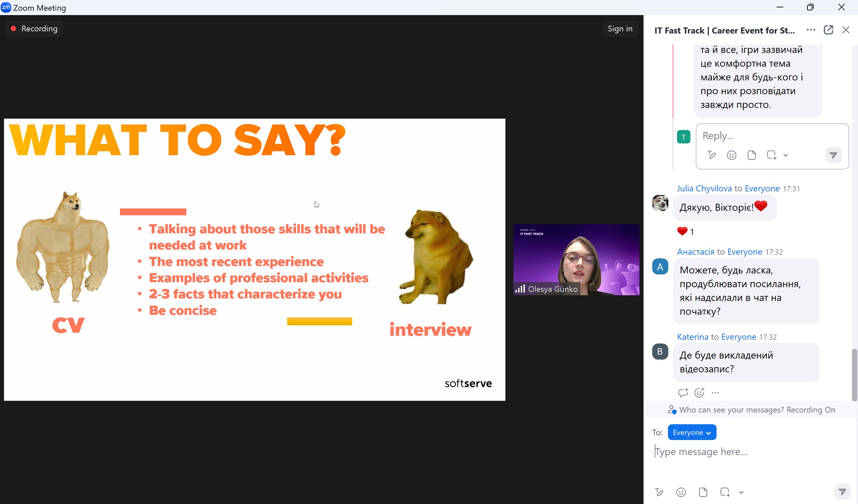Image resolution: width=858 pixels, height=504 pixels.
Task: Pop out the chat panel window
Action: click(828, 30)
